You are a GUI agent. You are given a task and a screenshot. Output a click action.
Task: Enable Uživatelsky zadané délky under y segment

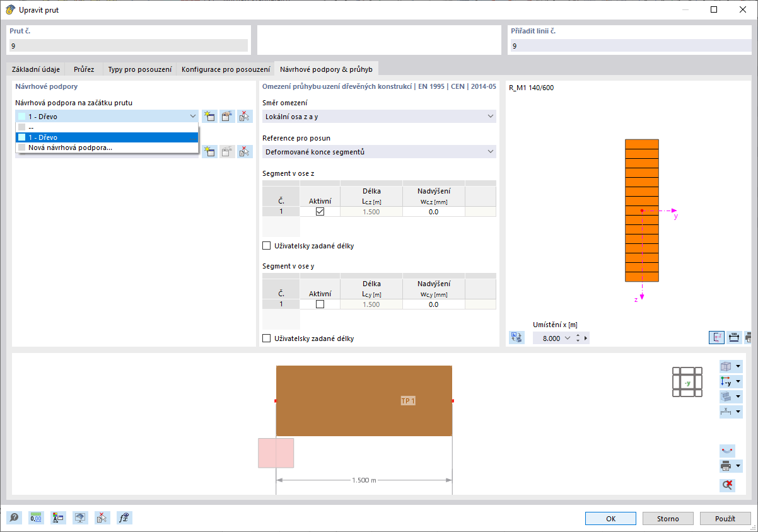point(266,338)
